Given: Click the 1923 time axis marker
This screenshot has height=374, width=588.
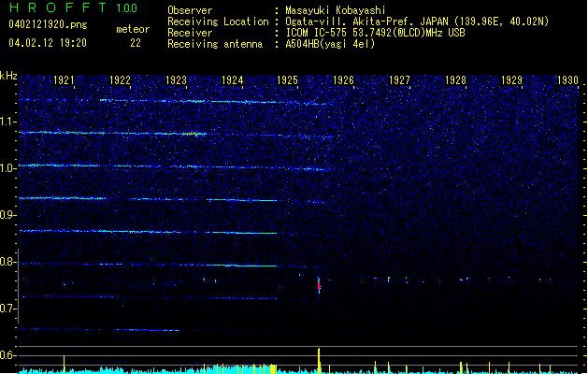Looking at the screenshot, I should pos(177,80).
